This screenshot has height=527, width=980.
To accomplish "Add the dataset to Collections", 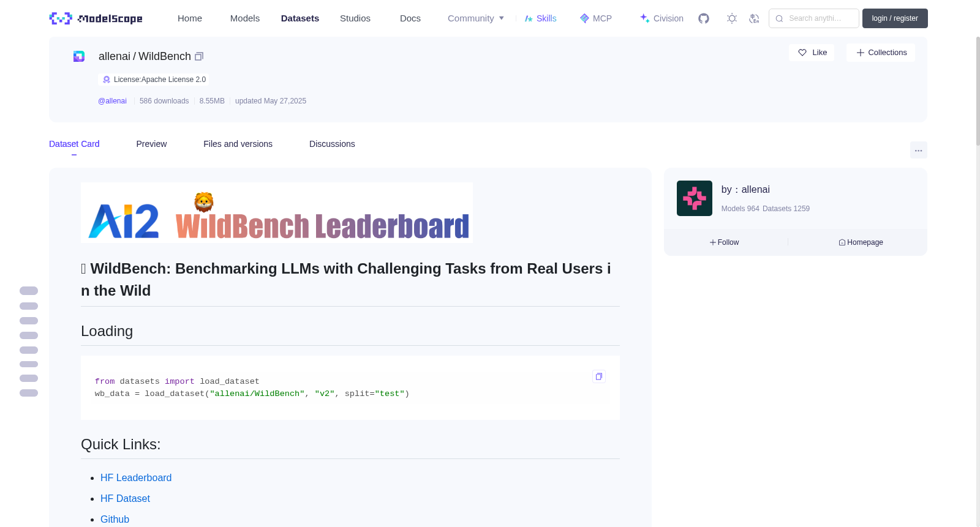I will 881,53.
